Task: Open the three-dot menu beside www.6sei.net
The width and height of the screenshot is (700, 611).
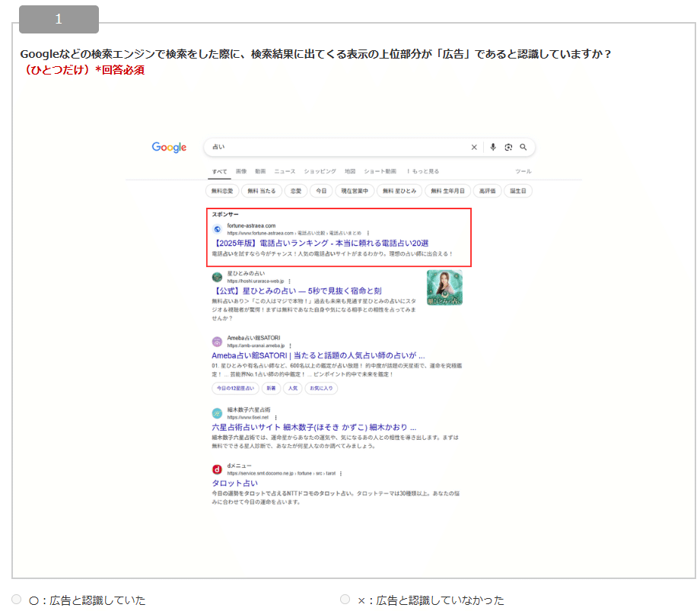Action: (x=275, y=418)
